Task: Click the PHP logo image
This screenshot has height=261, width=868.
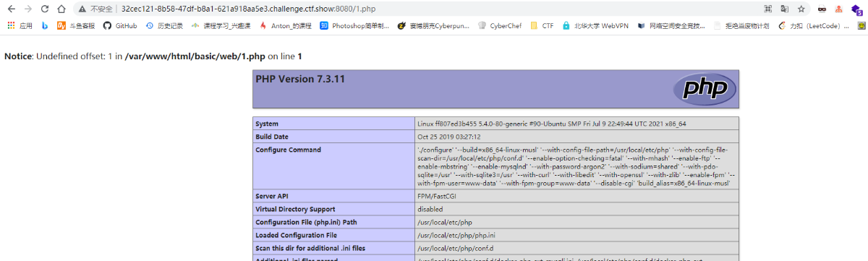Action: 706,89
